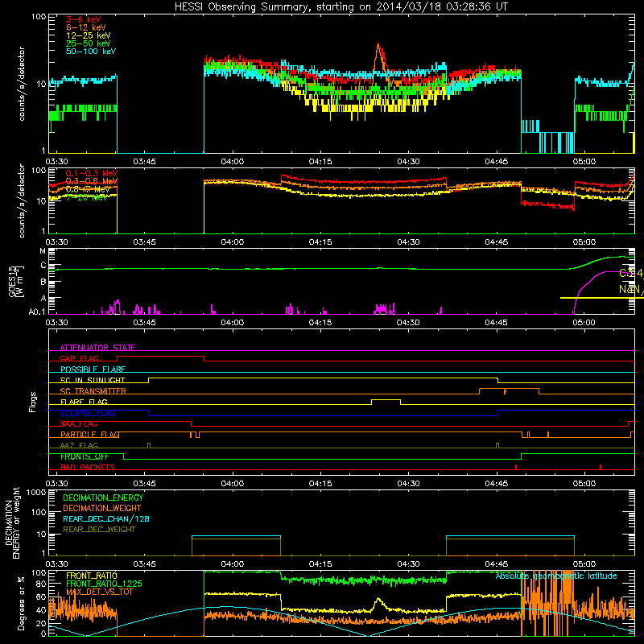Select the FRONTS_OFF label
This screenshot has width=644, height=644.
(x=85, y=456)
